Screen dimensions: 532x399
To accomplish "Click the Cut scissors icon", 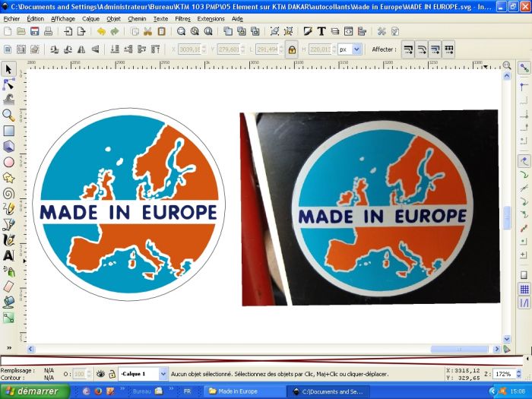I will [x=147, y=31].
